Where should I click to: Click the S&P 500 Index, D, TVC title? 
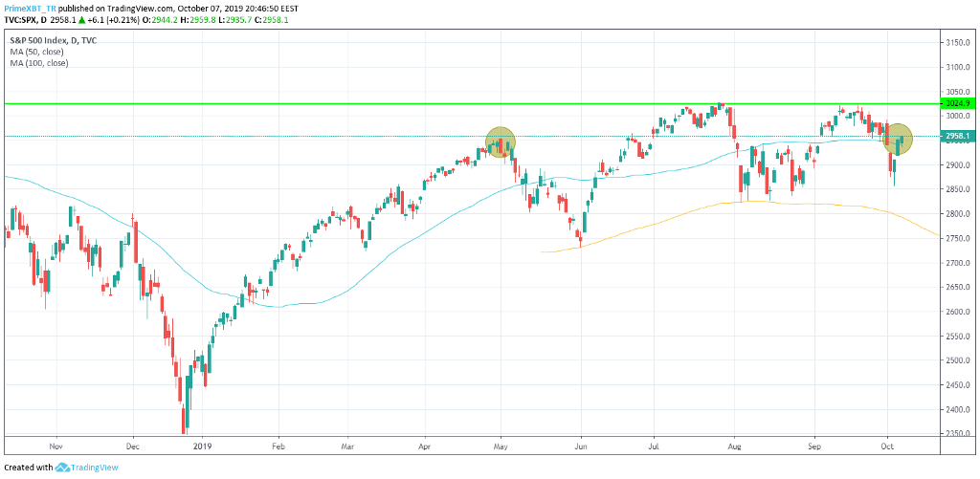click(x=55, y=40)
